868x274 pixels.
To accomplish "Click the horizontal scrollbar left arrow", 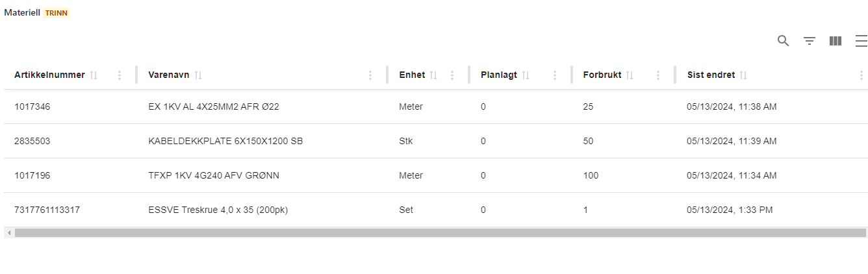I will click(8, 232).
